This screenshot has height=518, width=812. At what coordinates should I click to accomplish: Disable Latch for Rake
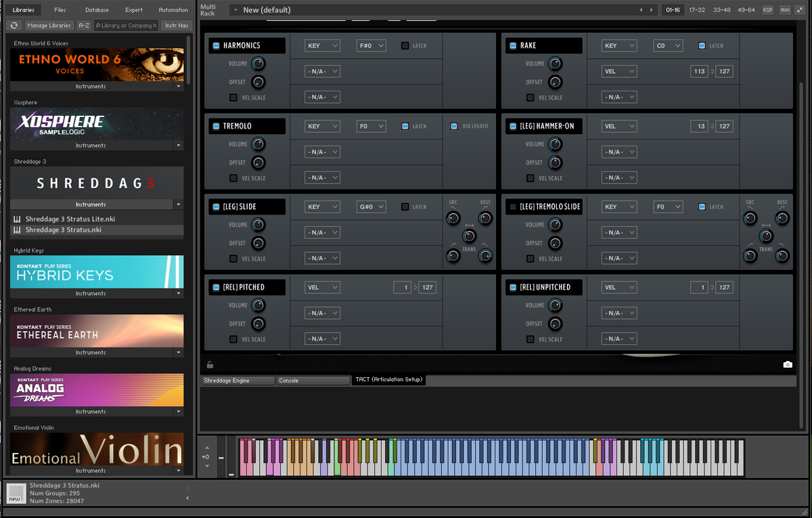(702, 45)
